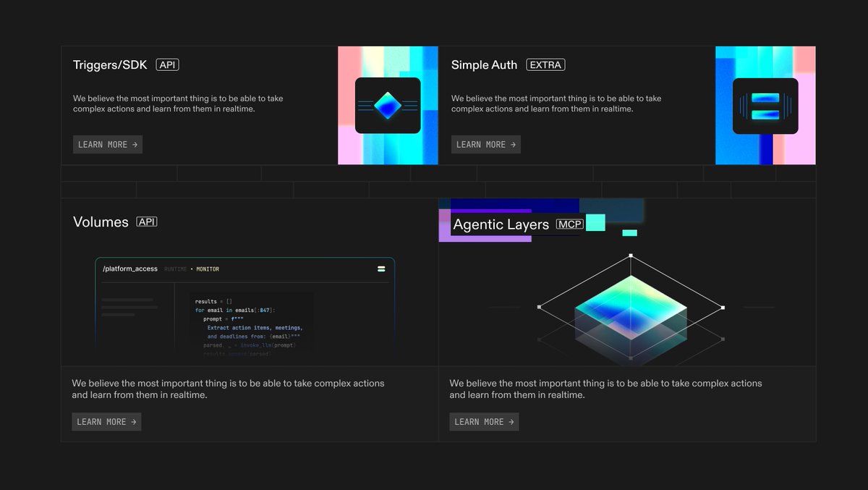Click the 'Extract action items, meetings,' code line
The height and width of the screenshot is (490, 868).
255,328
